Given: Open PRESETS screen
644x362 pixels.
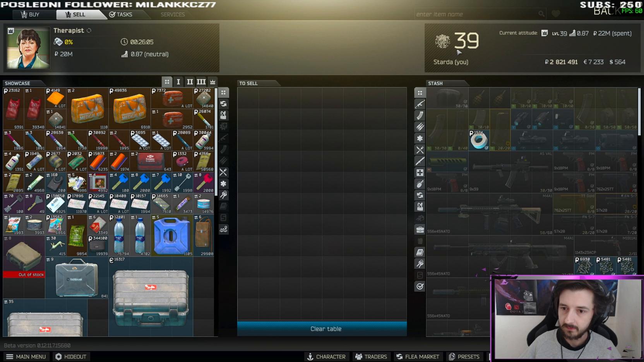Looking at the screenshot, I should tap(464, 357).
